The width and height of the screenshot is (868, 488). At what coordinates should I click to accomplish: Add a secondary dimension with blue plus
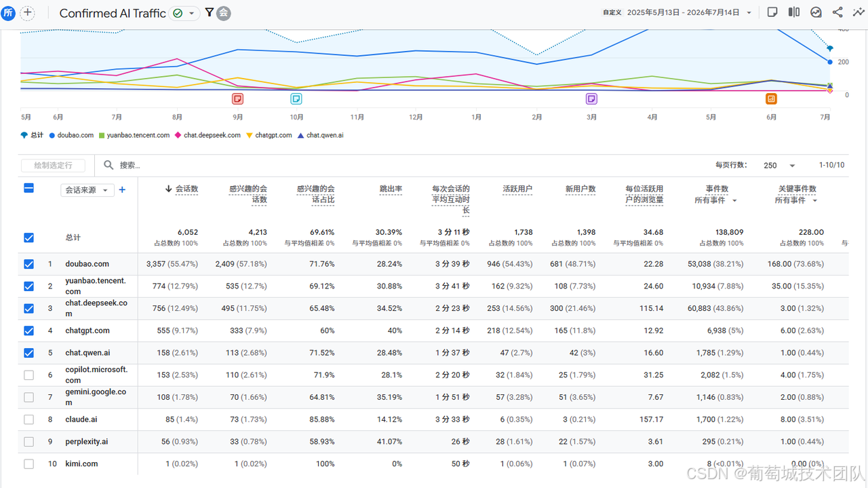tap(122, 190)
